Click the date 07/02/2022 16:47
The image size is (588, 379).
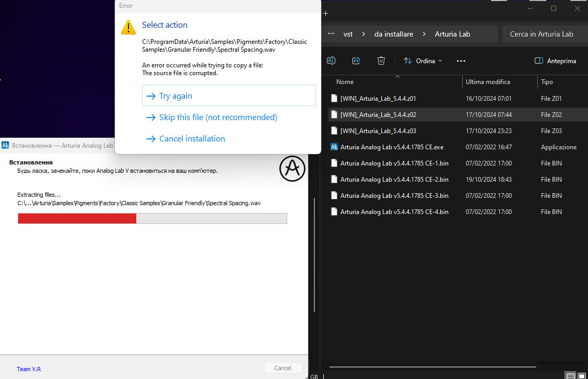[x=489, y=147]
